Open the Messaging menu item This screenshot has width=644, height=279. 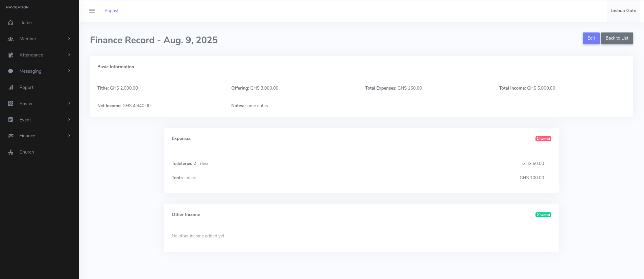[30, 71]
